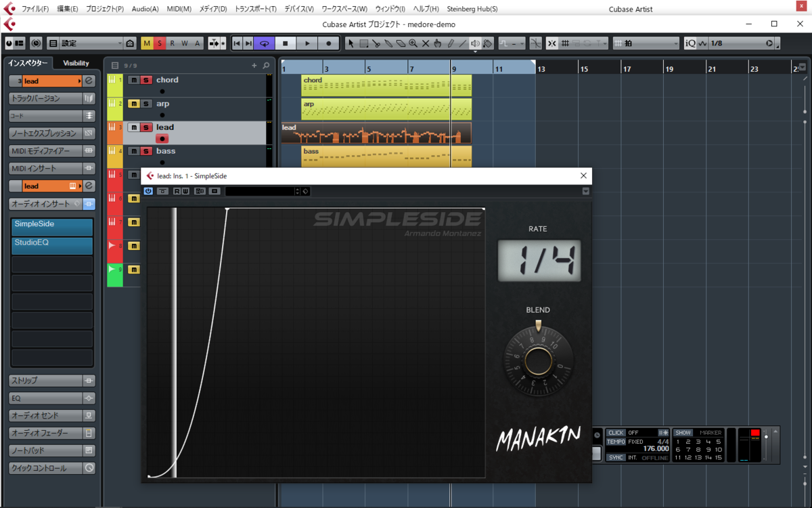This screenshot has width=812, height=508.
Task: Adjust the BLEND knob in SimpleSide
Action: [x=538, y=361]
